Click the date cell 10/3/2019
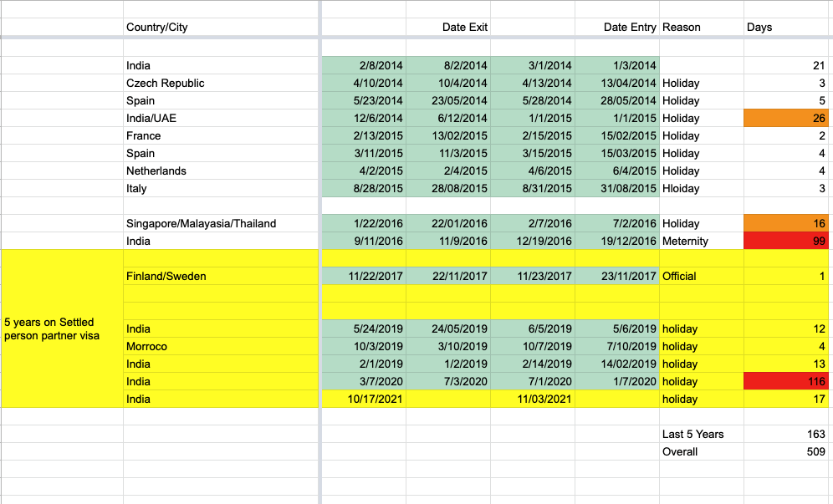The image size is (833, 504). click(x=364, y=346)
